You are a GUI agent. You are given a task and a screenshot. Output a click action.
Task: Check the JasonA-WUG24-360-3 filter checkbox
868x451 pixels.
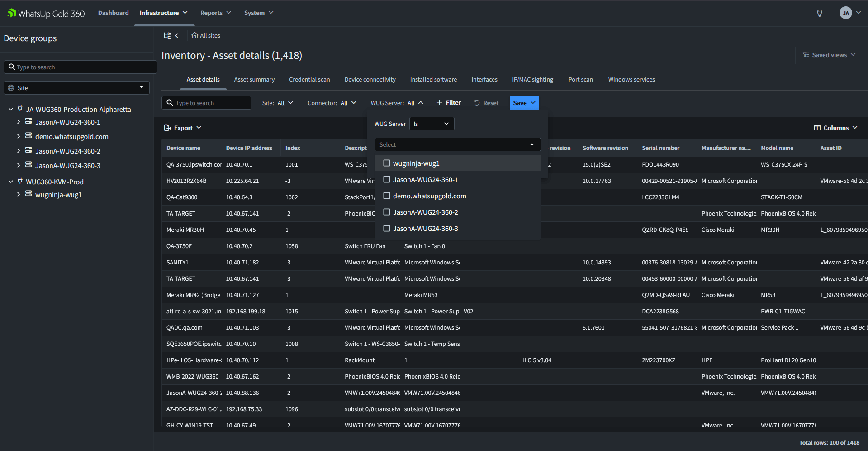pyautogui.click(x=387, y=228)
